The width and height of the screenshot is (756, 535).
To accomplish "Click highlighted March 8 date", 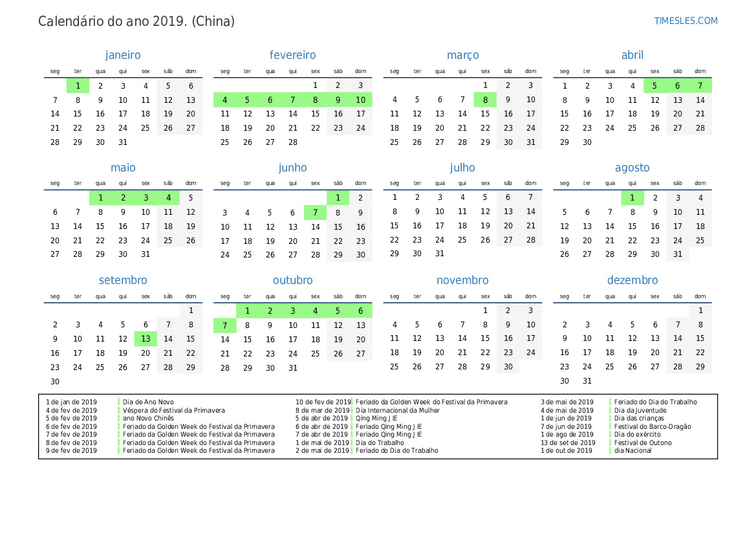I will [485, 100].
